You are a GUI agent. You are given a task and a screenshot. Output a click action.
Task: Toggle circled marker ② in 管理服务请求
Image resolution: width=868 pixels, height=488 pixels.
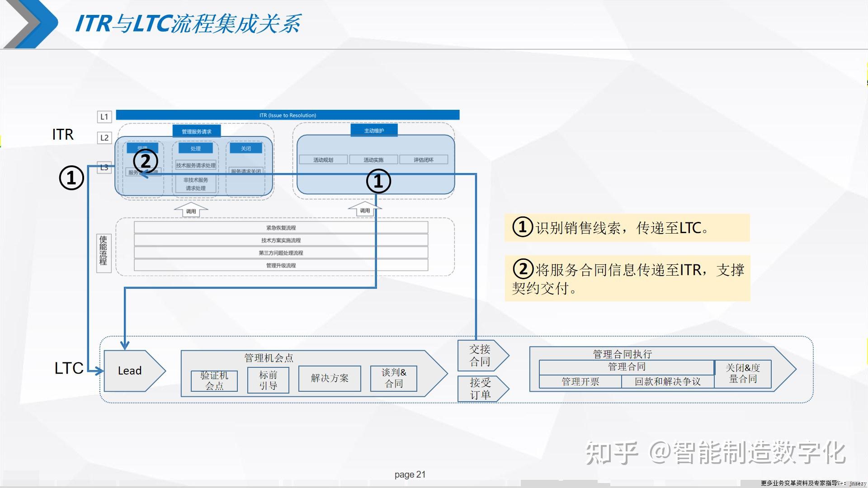(146, 161)
